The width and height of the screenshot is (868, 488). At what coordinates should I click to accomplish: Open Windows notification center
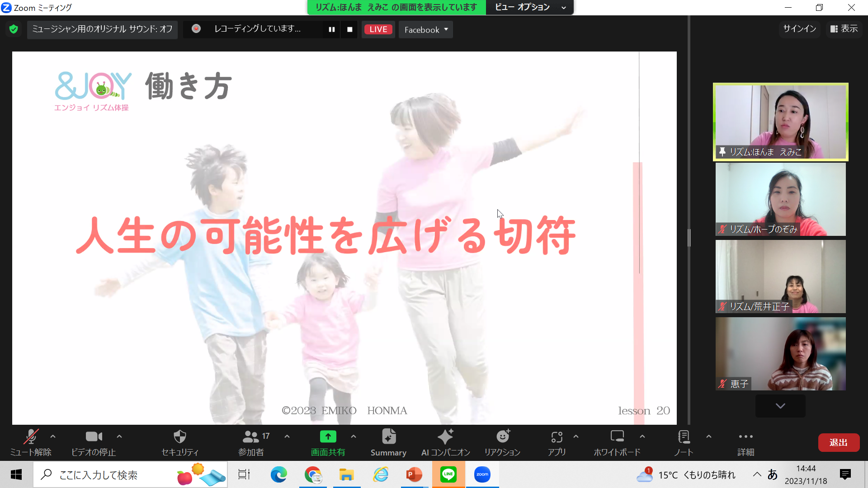pos(845,474)
